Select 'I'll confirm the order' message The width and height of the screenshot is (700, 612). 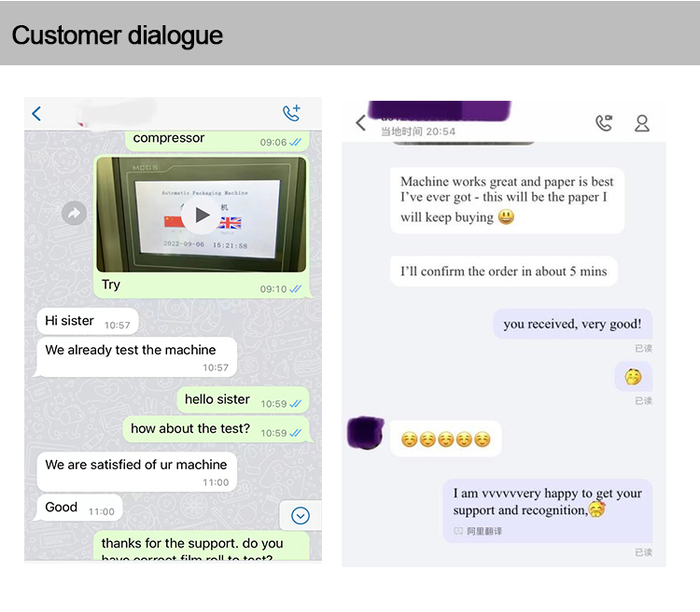(504, 271)
